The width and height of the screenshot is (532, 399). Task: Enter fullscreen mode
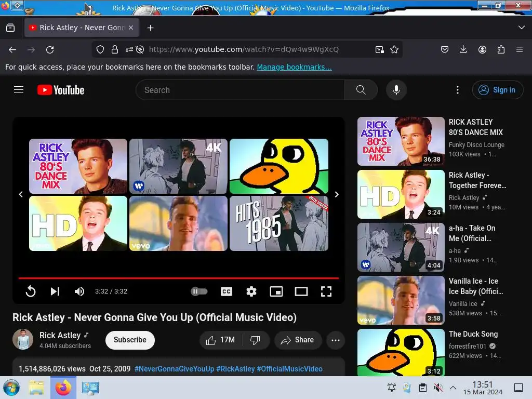click(x=326, y=291)
